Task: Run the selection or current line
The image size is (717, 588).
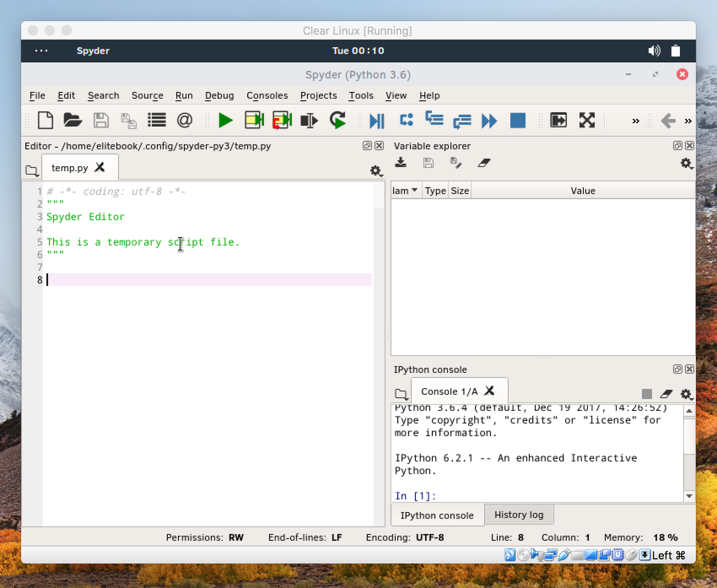Action: coord(309,121)
